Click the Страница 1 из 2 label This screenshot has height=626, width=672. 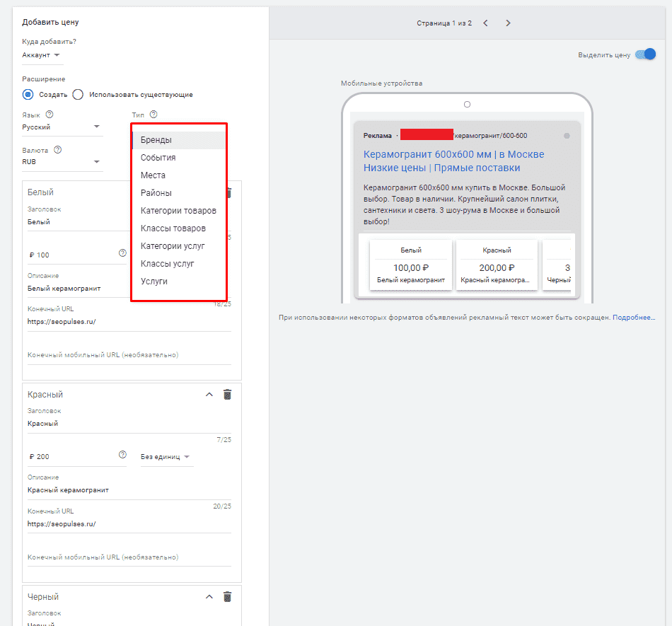(x=444, y=23)
